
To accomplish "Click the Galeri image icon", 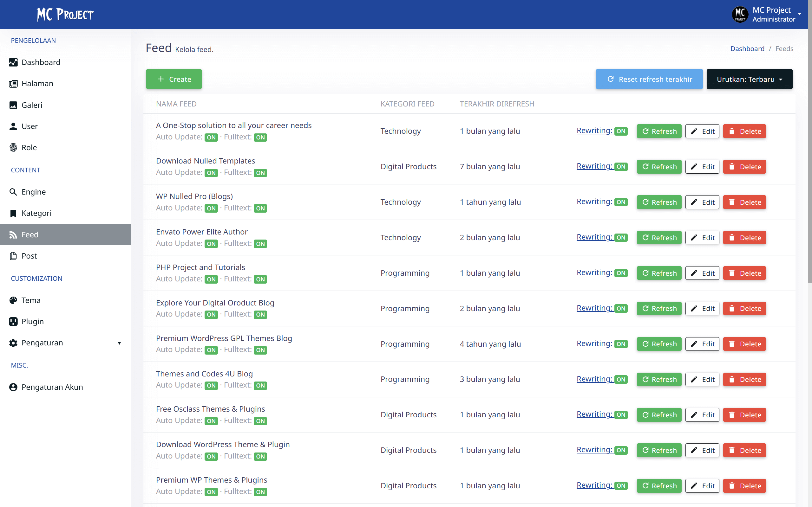I will (x=13, y=105).
